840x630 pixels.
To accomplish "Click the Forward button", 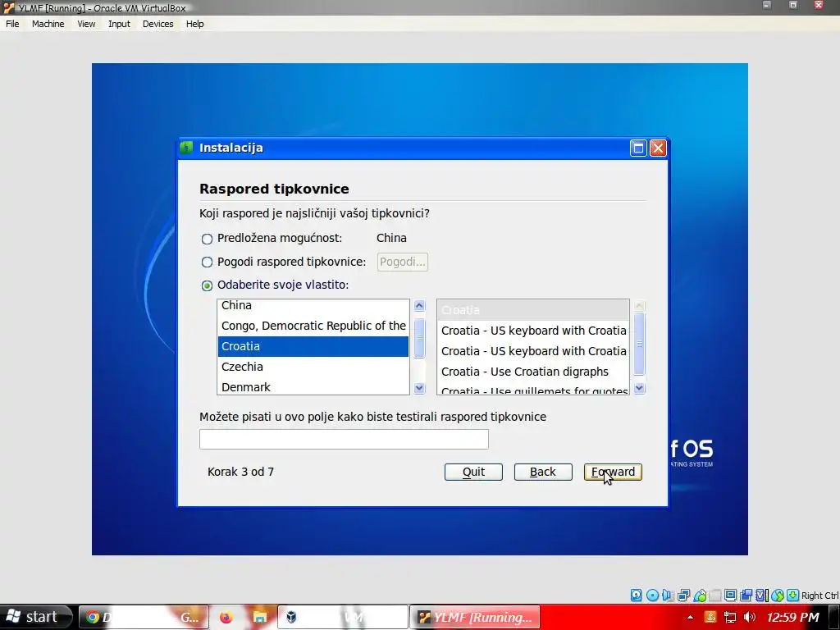I will pyautogui.click(x=613, y=472).
